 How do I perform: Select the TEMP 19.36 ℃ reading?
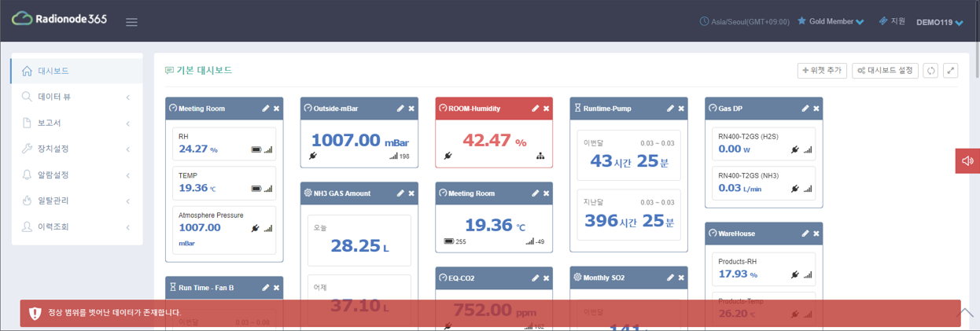coord(224,183)
